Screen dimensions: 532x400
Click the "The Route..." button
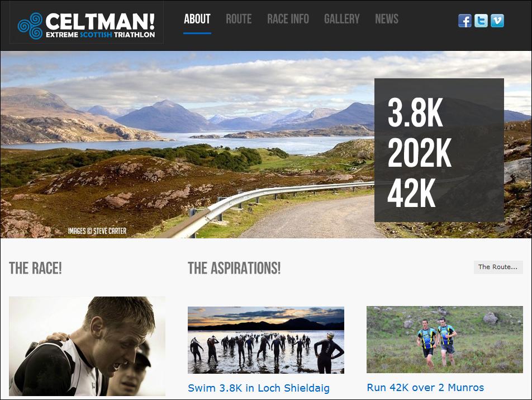click(x=498, y=267)
